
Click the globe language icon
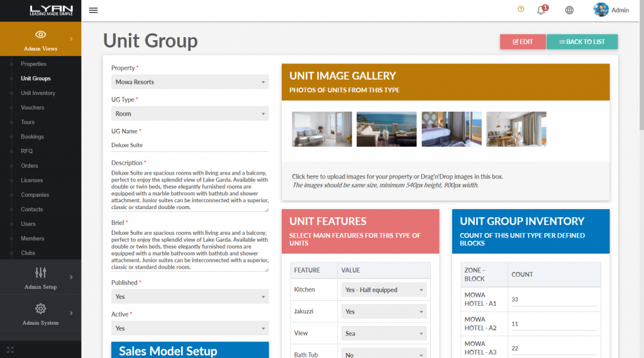[x=569, y=10]
